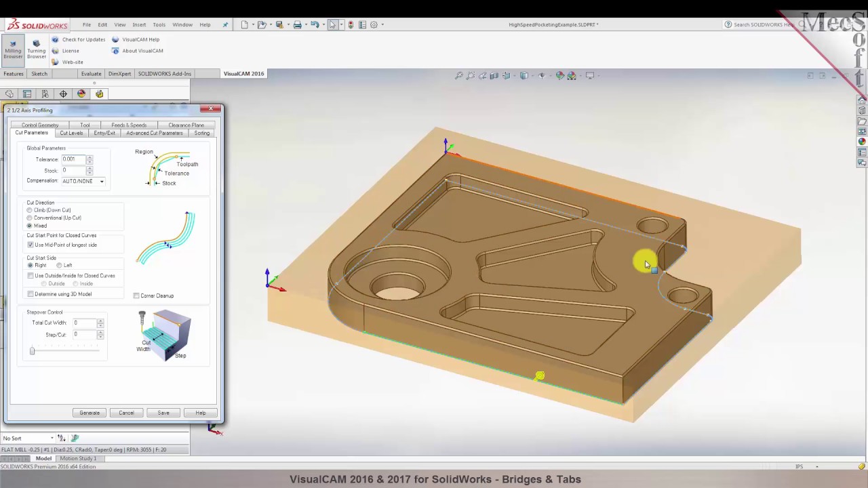
Task: Select Mixed cut direction radio button
Action: coord(30,226)
